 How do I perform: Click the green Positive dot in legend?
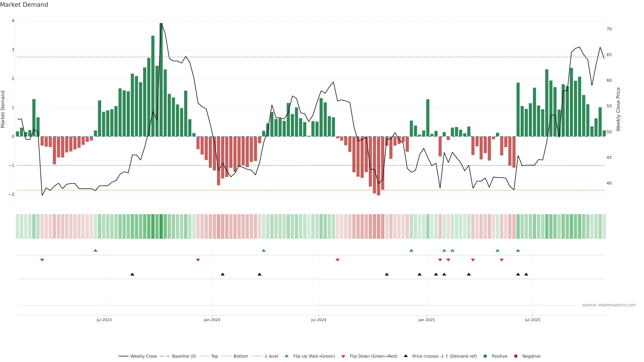485,356
